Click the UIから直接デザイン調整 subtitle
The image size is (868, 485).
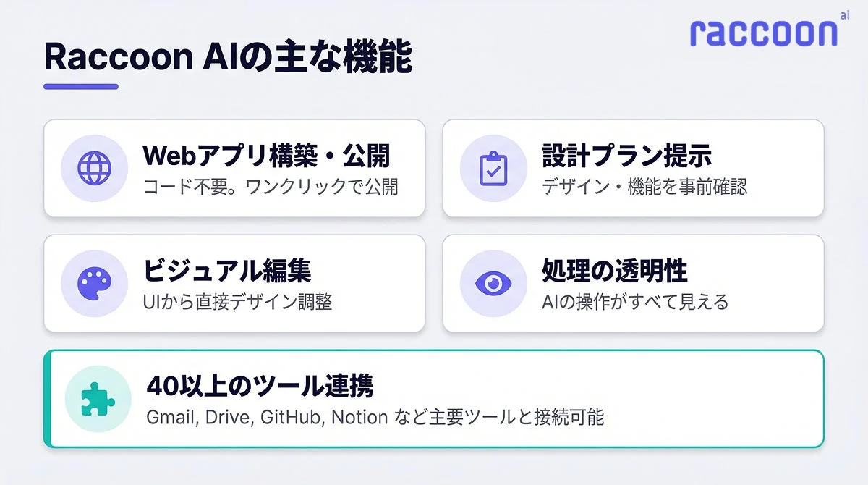point(237,302)
